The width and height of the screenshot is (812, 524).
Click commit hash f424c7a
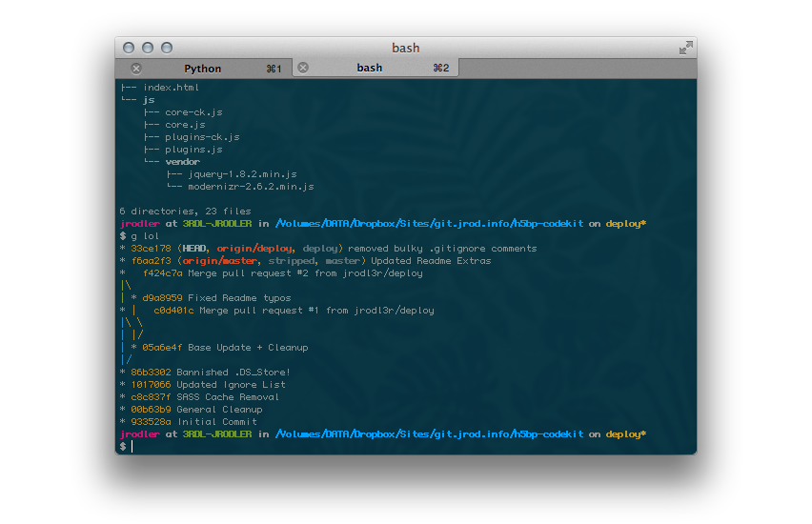point(163,273)
